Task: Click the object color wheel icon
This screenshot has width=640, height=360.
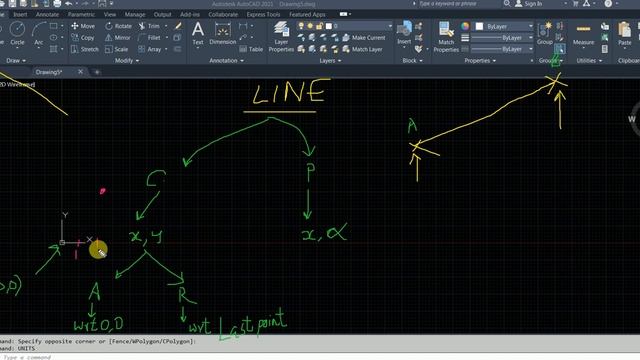Action: 465,26
